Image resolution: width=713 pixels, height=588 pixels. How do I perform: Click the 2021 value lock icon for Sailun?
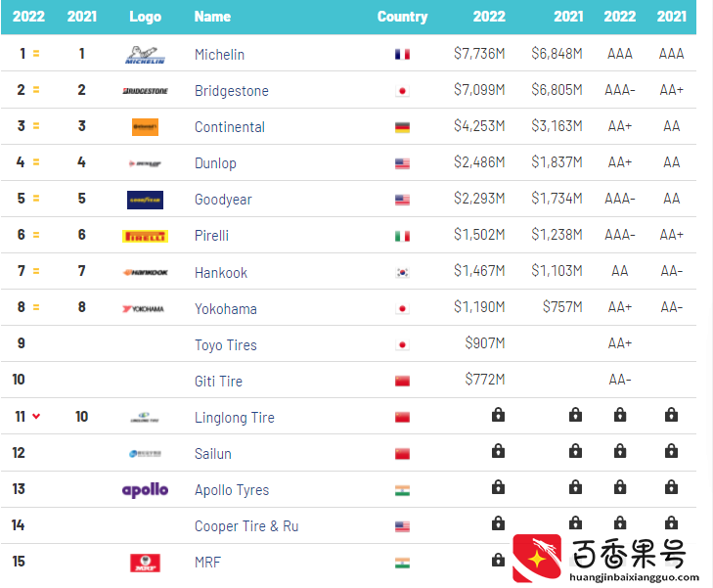[575, 451]
